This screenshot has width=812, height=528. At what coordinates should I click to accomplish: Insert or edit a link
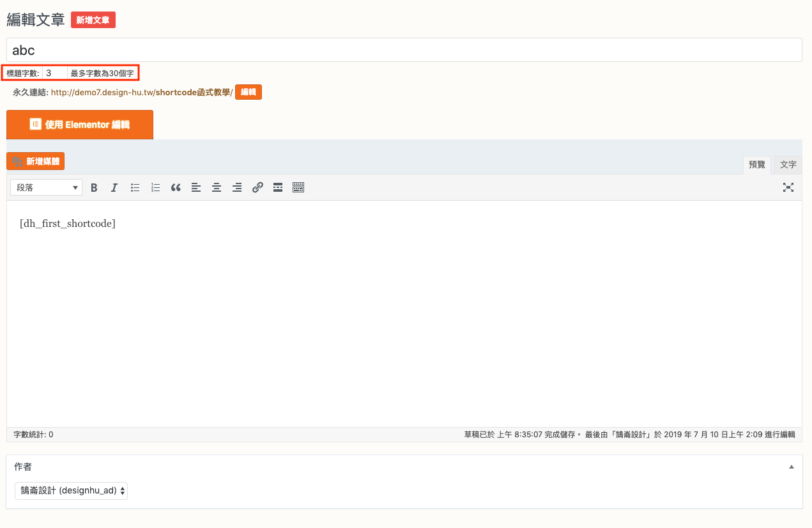(257, 187)
